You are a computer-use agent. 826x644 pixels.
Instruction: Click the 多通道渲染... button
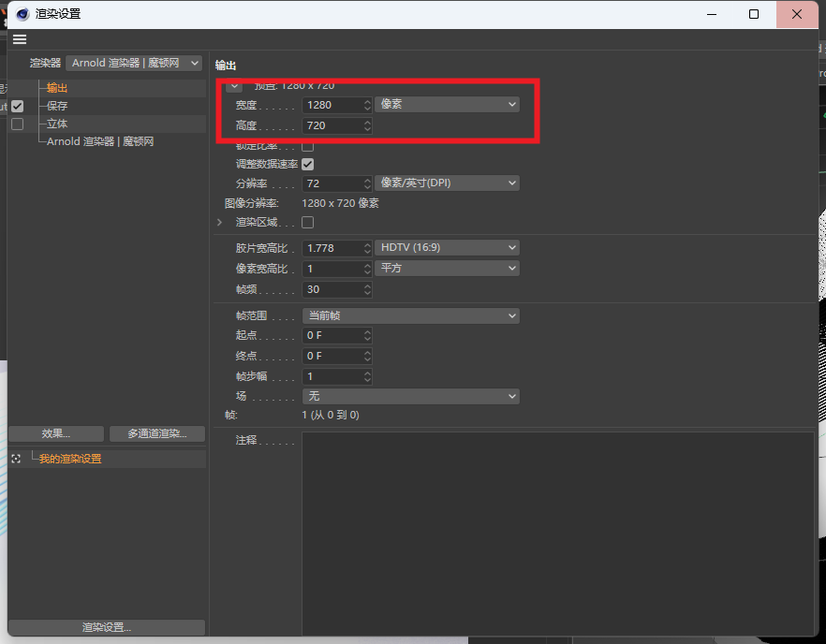coord(156,433)
